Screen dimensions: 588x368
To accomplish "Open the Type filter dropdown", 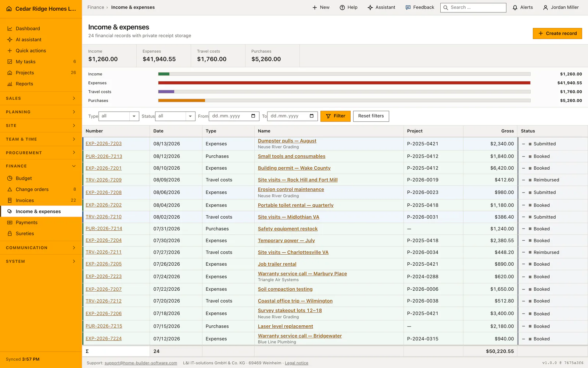I will (119, 116).
